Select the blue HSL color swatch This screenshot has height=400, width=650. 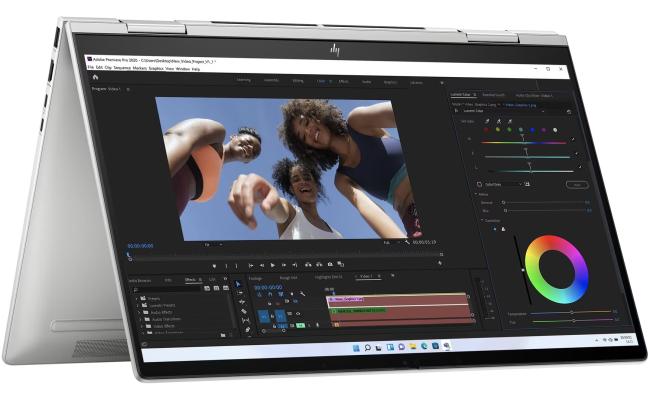pos(532,130)
